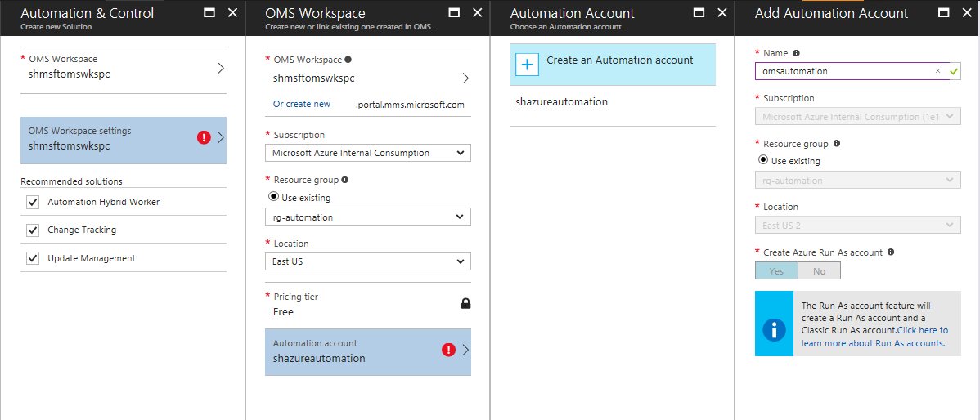
Task: Maximize the Automation Account blade
Action: [700, 12]
